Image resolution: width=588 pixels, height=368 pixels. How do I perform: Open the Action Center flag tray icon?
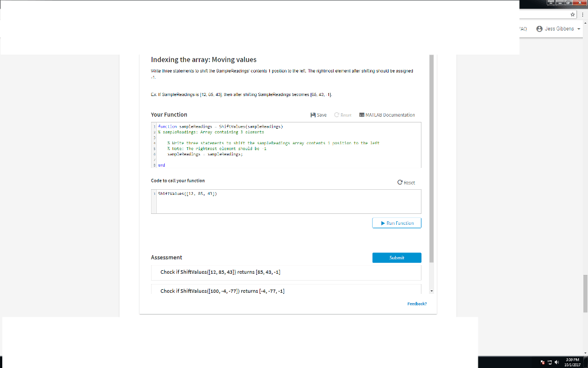[x=543, y=362]
